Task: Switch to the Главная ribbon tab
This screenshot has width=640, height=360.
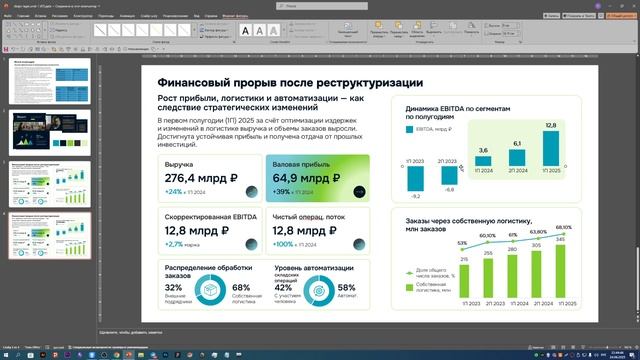Action: [23, 16]
